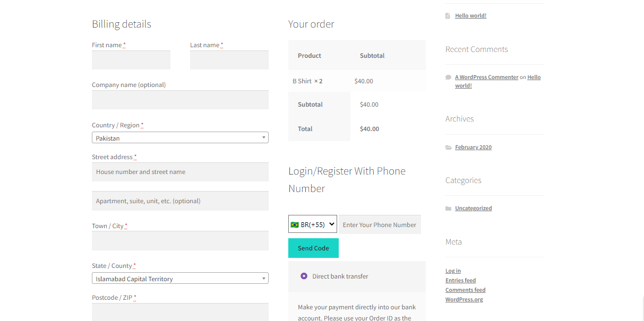This screenshot has height=321, width=644.
Task: Click the First name input field
Action: [x=131, y=60]
